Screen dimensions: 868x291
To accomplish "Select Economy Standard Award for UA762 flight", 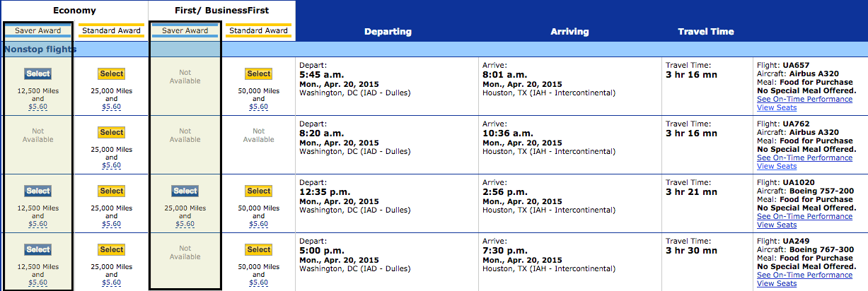I will (111, 132).
